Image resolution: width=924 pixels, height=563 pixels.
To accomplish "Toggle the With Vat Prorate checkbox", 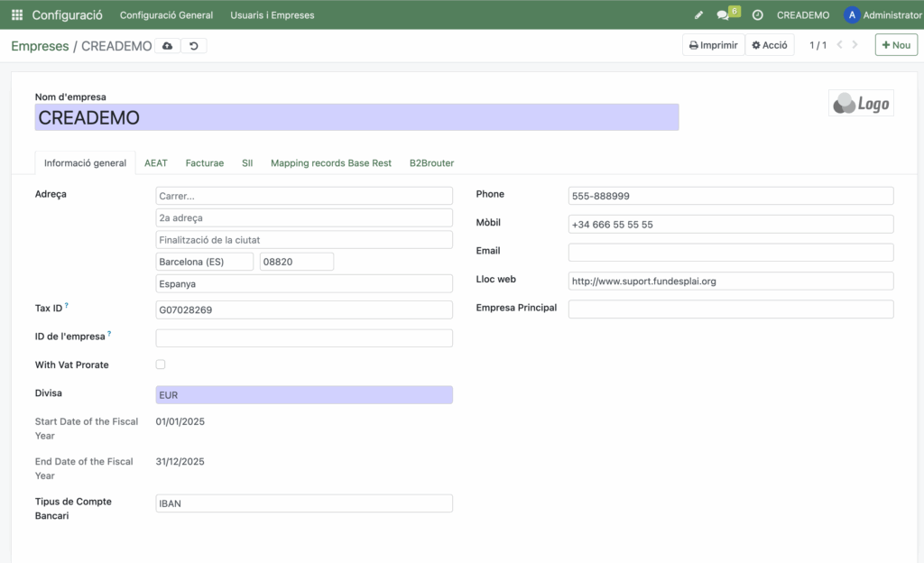I will [x=161, y=365].
